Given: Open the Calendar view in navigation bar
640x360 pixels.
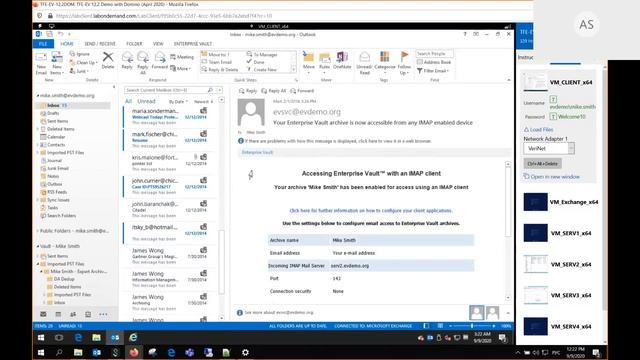Looking at the screenshot, I should (58, 314).
